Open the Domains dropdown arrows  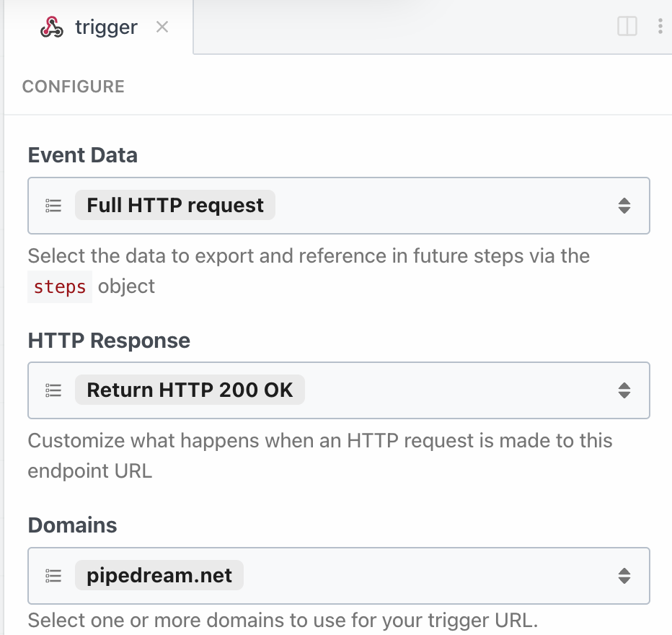(624, 575)
